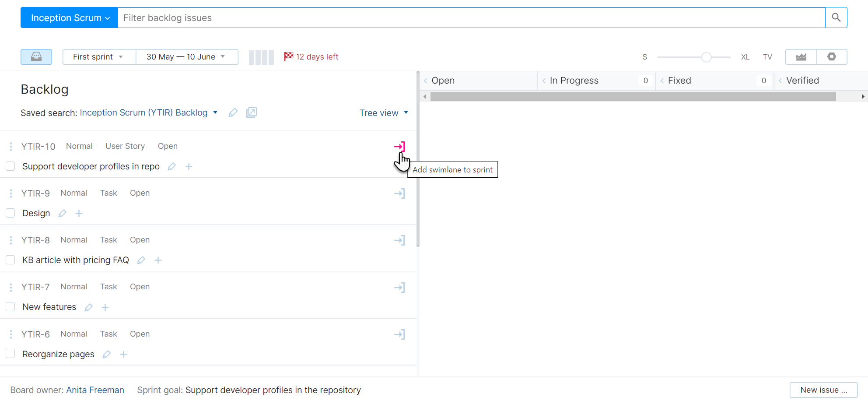Add YTIR-8 to sprint arrow icon

tap(399, 240)
